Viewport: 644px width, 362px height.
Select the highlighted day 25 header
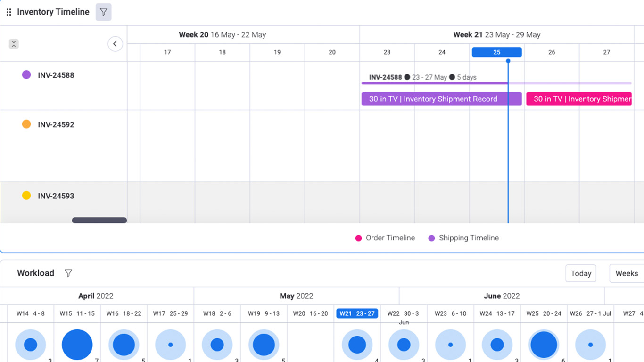point(497,52)
